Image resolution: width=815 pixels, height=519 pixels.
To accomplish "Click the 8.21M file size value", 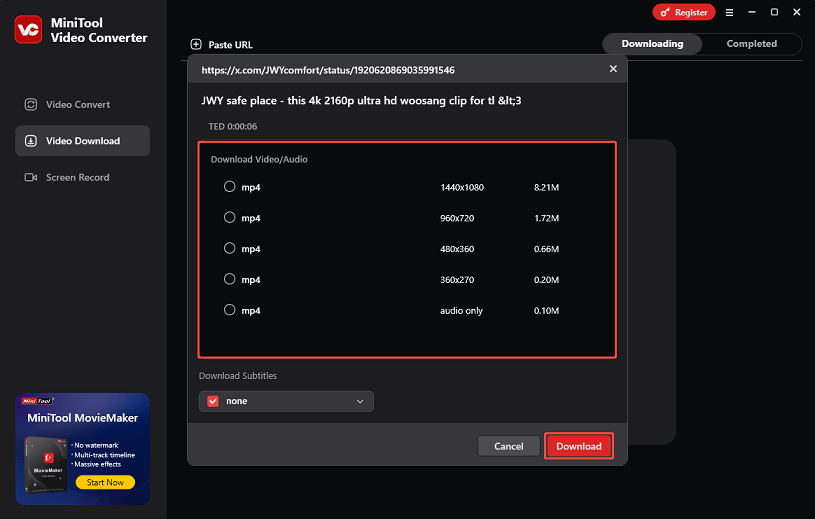I will pos(546,187).
